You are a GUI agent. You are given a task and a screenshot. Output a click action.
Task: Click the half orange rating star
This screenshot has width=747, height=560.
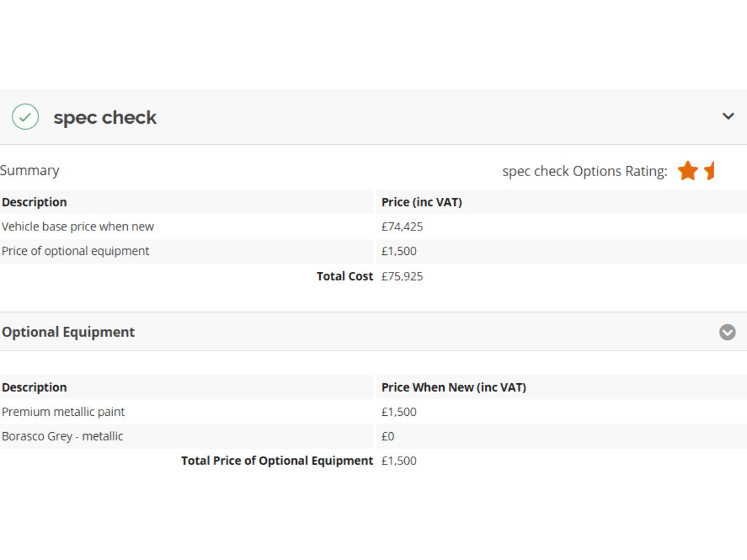point(710,171)
